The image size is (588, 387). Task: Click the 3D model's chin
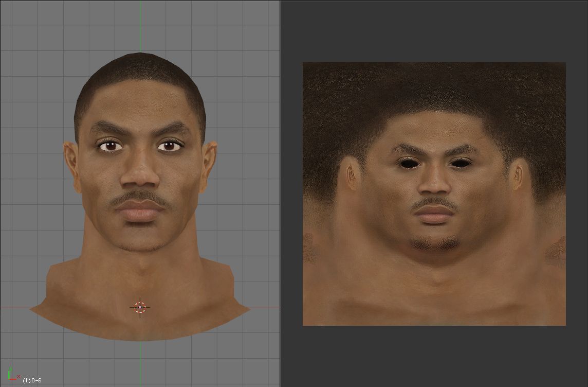[x=140, y=239]
